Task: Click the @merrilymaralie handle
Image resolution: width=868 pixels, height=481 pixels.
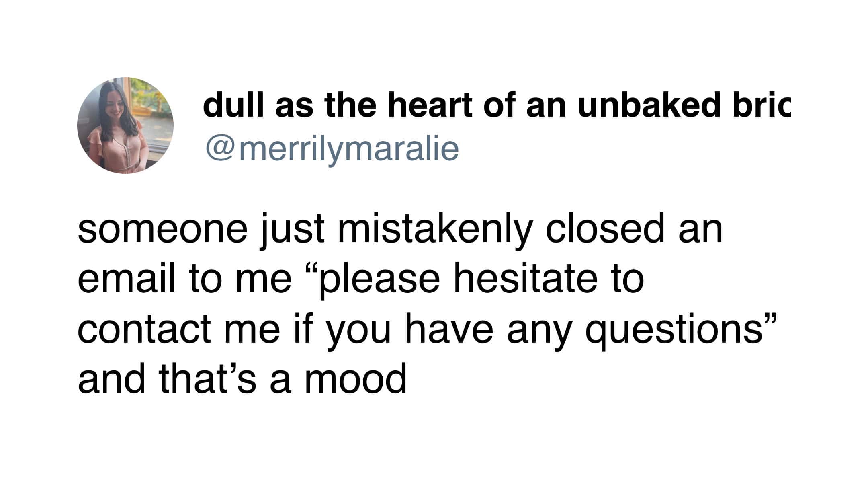Action: [x=332, y=149]
